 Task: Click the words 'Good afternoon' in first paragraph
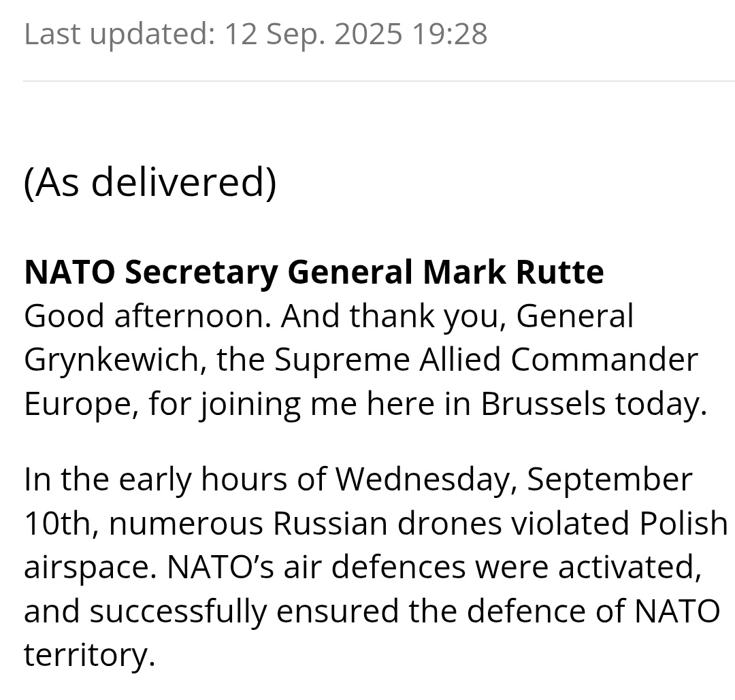(x=148, y=316)
